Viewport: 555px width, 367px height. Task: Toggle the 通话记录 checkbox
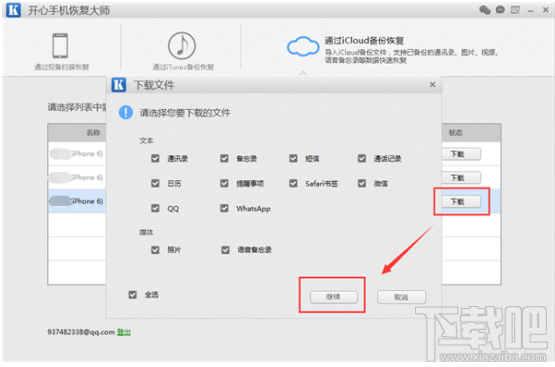[361, 158]
